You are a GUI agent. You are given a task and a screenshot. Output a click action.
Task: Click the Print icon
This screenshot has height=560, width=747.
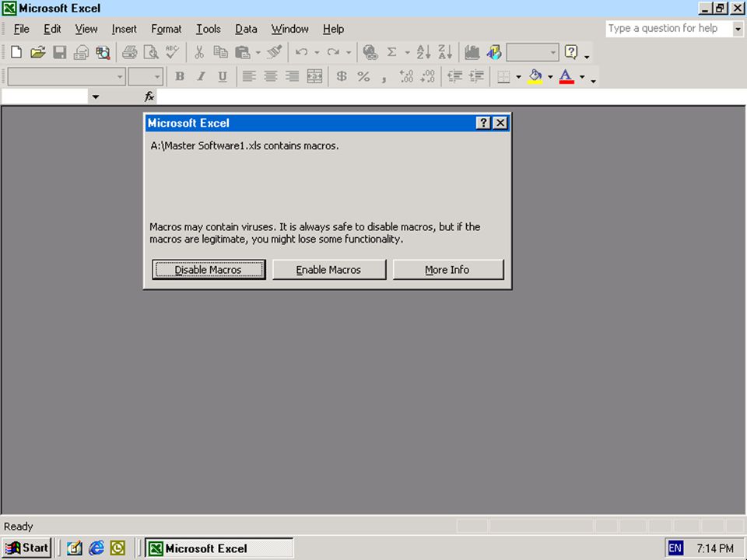(x=129, y=52)
